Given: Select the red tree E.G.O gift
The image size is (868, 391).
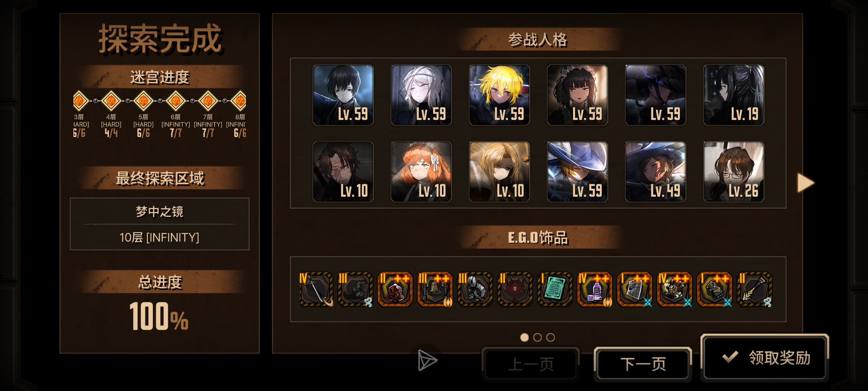Looking at the screenshot, I should pos(515,289).
